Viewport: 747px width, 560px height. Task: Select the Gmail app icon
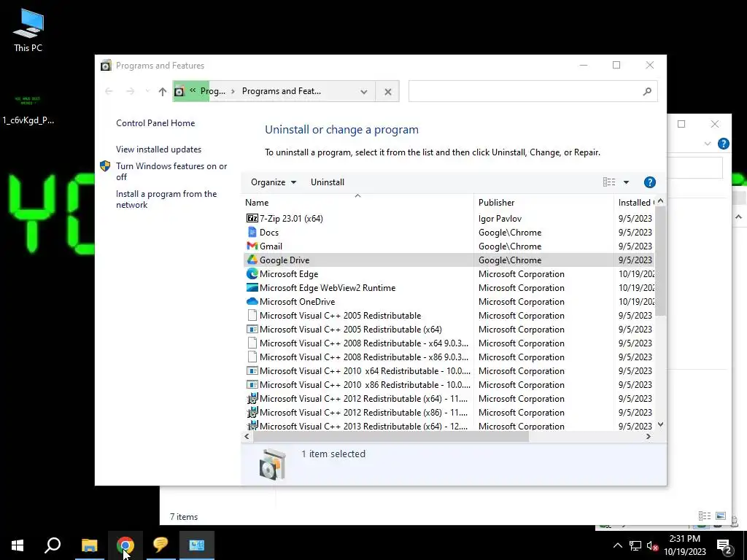coord(252,246)
